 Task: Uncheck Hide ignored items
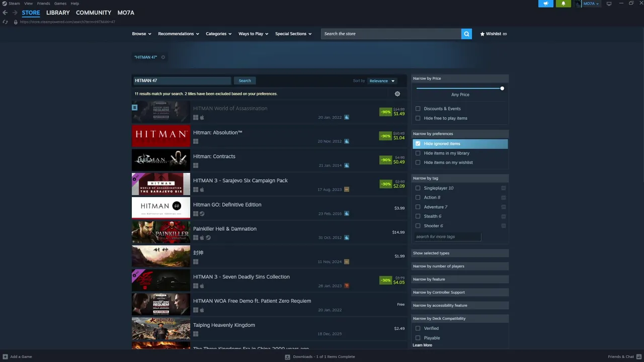418,144
